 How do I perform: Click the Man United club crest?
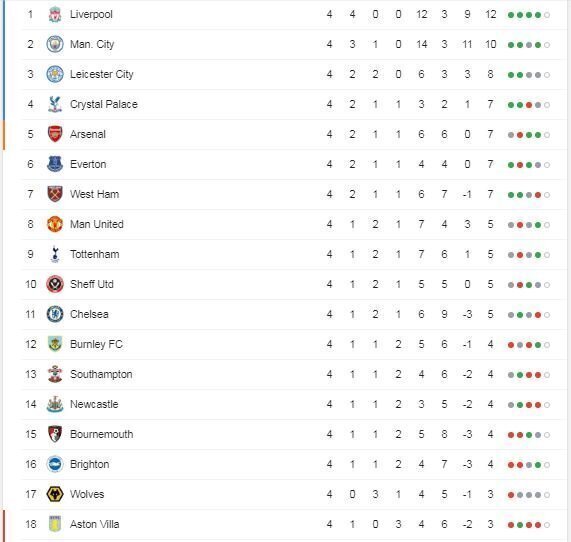tap(55, 224)
